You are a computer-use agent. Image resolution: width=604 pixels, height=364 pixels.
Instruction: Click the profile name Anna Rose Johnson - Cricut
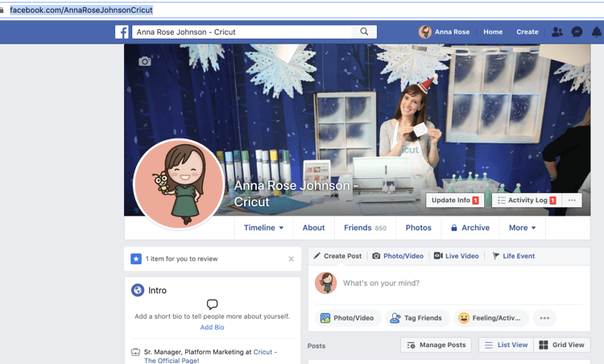296,194
